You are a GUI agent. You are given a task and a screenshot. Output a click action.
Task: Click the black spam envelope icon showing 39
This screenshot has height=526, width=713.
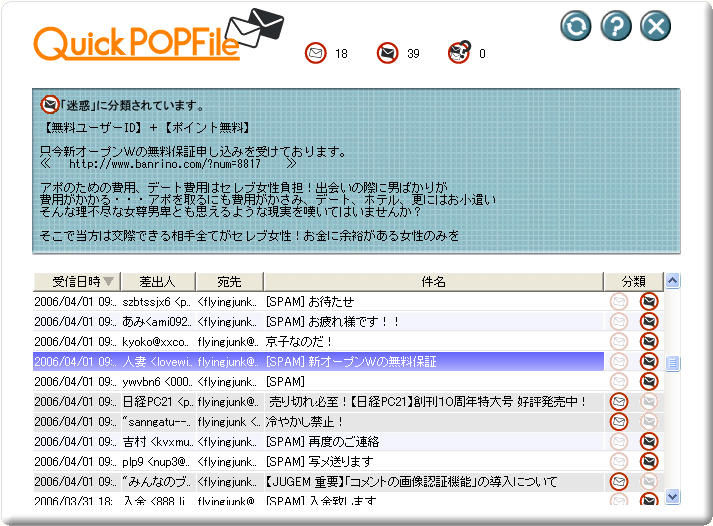pos(387,53)
